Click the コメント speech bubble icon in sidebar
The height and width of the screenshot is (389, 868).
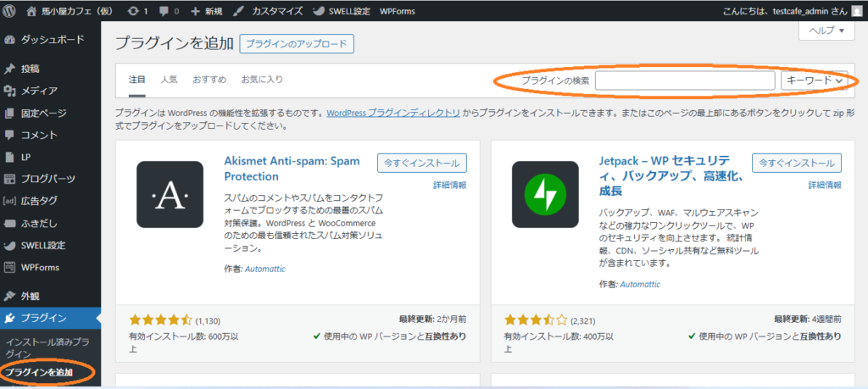(9, 135)
